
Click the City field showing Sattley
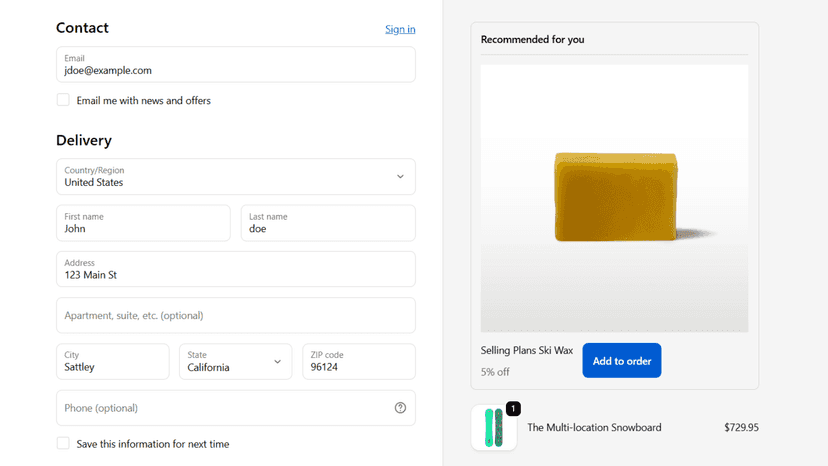(112, 362)
